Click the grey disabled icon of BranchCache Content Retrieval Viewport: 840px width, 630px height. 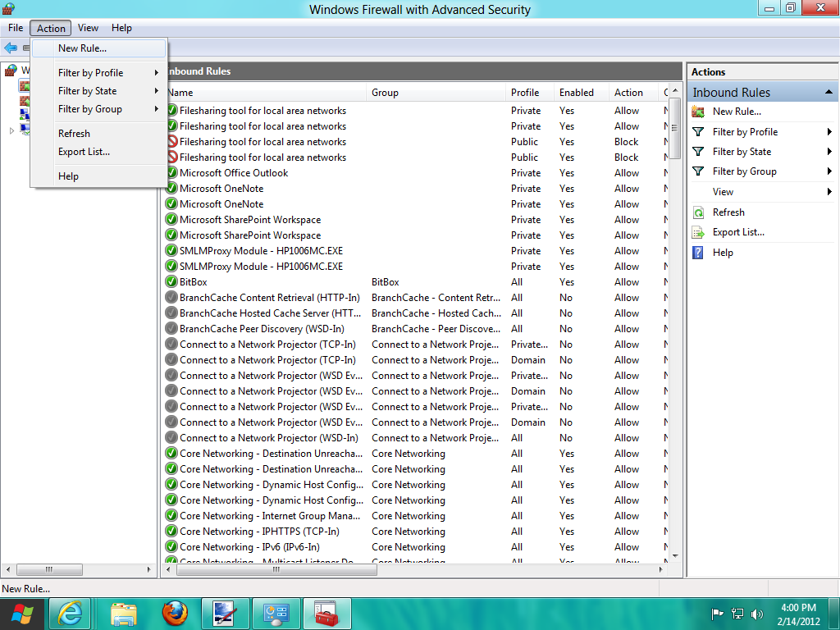(x=171, y=297)
